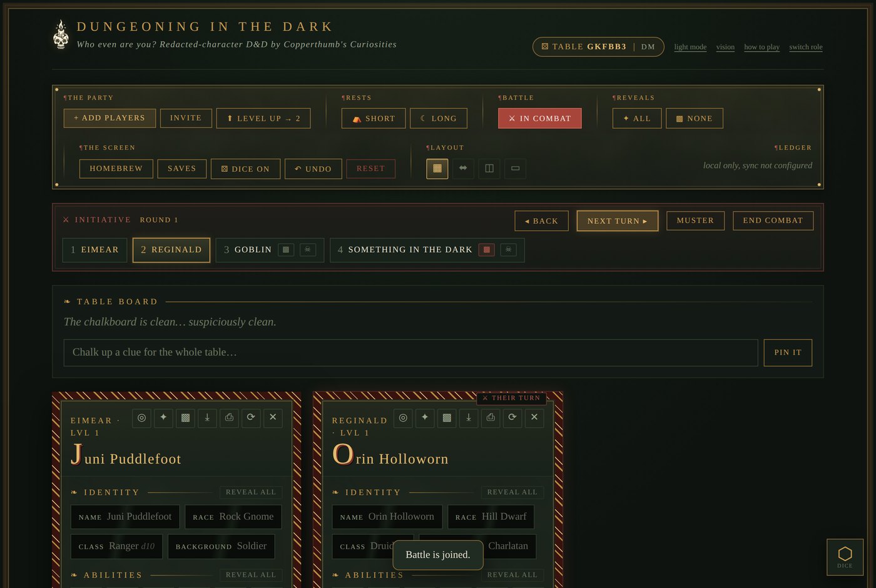Click the Undo button

[313, 169]
